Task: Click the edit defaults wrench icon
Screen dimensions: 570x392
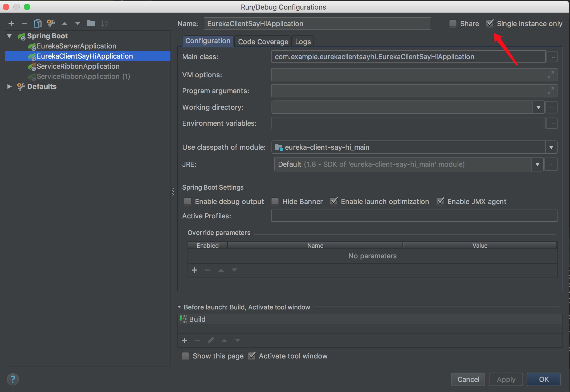Action: pyautogui.click(x=51, y=23)
